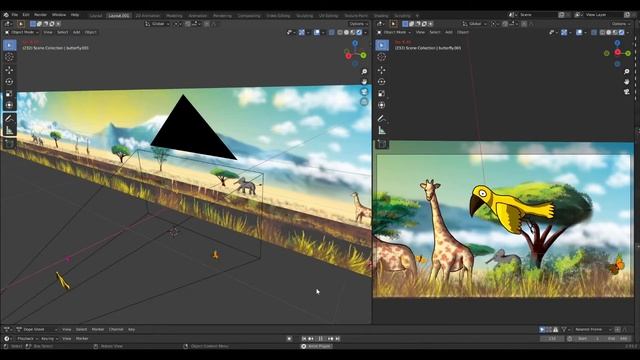
Task: Select the Annotate tool in left viewport toolbar
Action: pyautogui.click(x=9, y=118)
